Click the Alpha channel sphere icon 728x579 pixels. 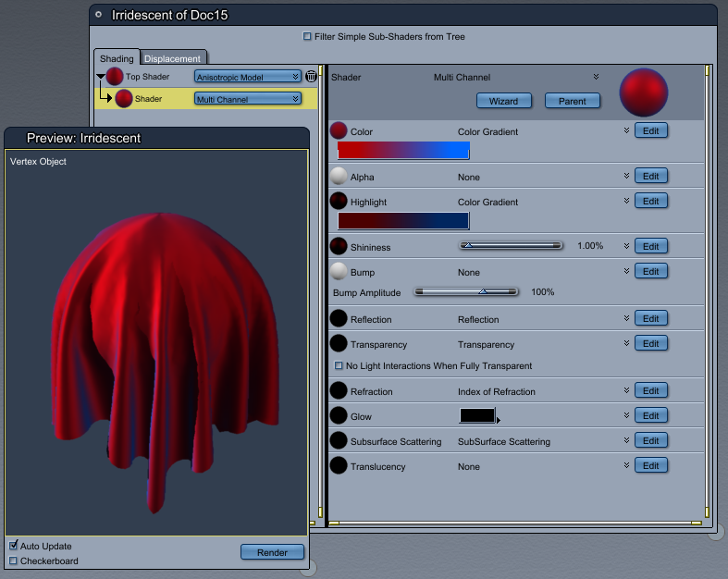click(x=339, y=176)
